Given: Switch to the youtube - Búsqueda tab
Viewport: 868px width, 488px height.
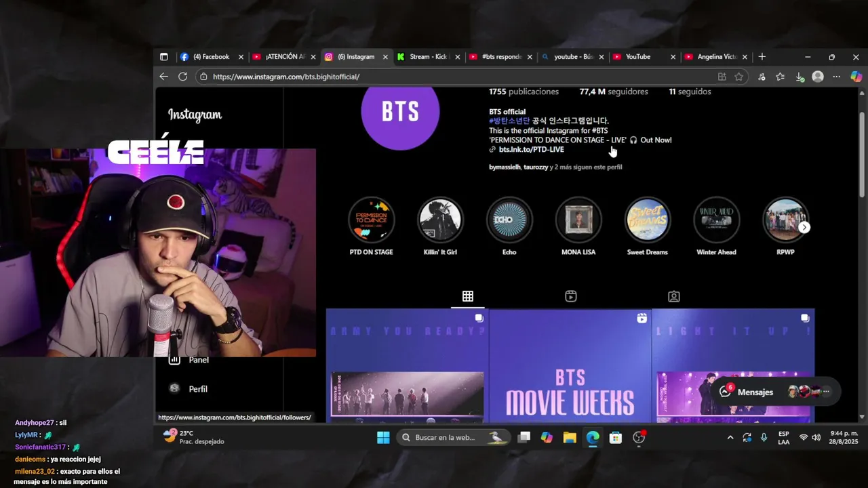Looking at the screenshot, I should pyautogui.click(x=573, y=57).
